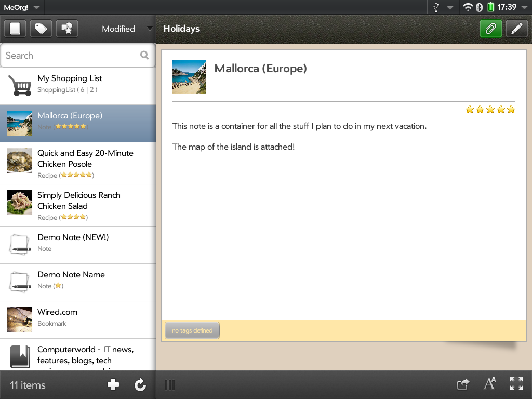The width and height of the screenshot is (532, 399).
Task: Click the green paperclip attachment icon
Action: coord(490,29)
